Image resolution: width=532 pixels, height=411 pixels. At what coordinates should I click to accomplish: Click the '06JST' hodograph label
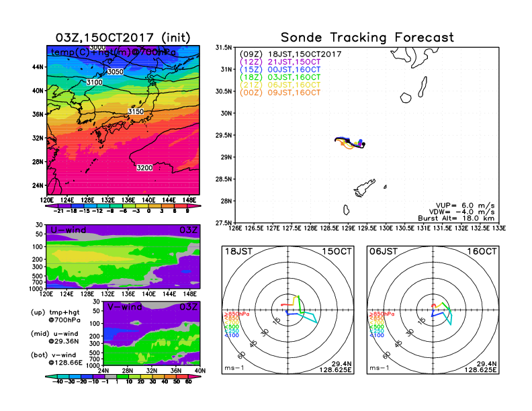[384, 251]
